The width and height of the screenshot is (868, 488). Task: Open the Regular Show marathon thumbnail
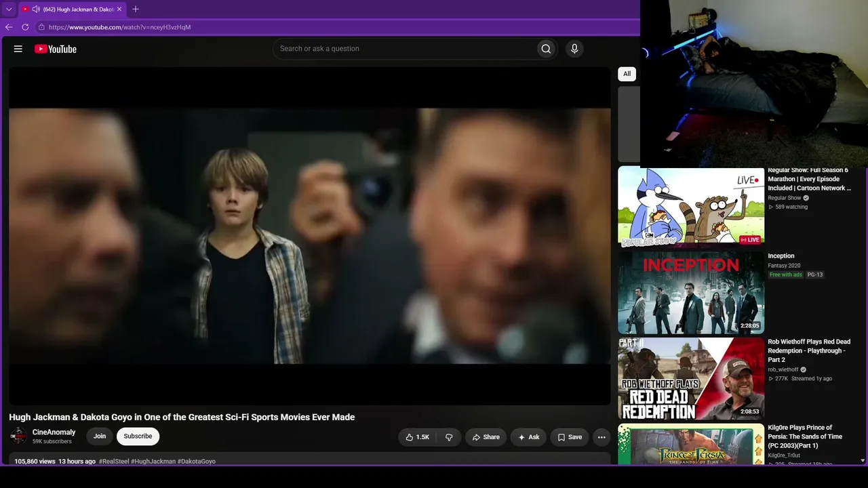[x=691, y=207]
